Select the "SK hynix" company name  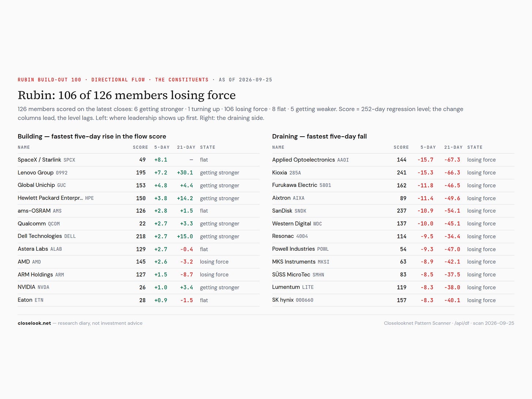pyautogui.click(x=283, y=300)
